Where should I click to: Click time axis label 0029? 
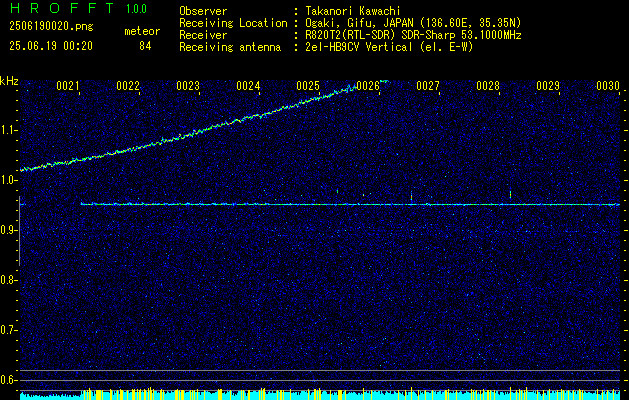pyautogui.click(x=548, y=85)
